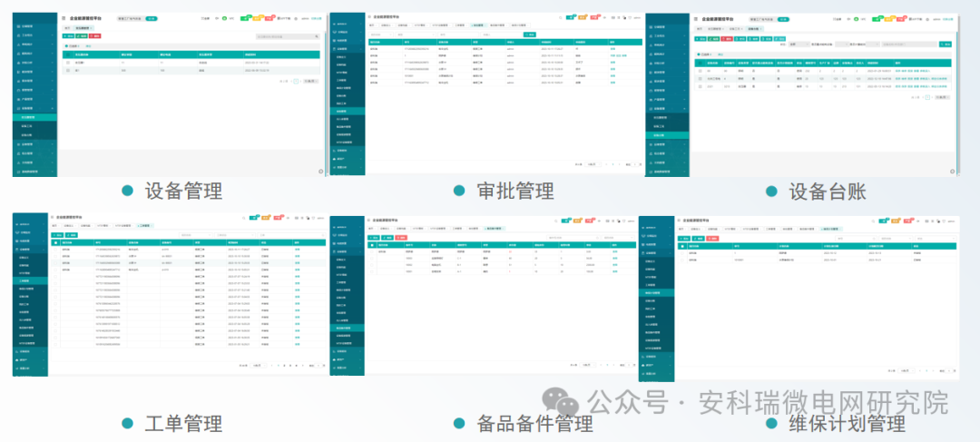Click red delete button in 设备管理 toolbar

point(95,35)
